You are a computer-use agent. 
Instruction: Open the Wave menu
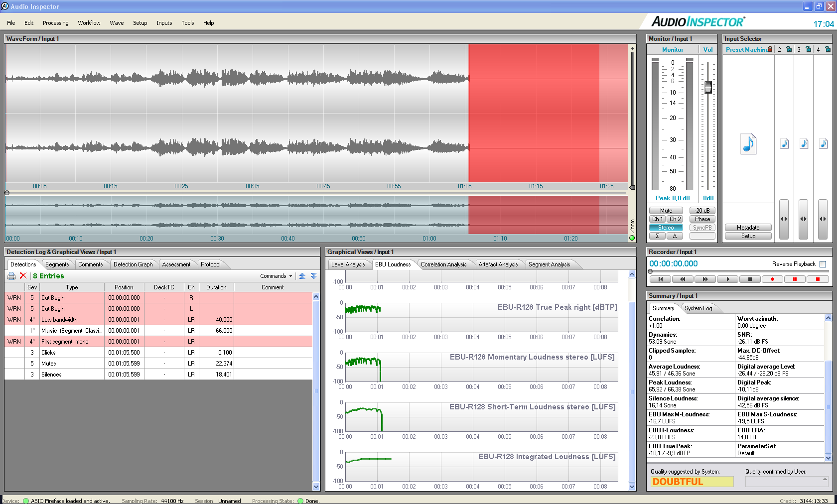pyautogui.click(x=117, y=23)
